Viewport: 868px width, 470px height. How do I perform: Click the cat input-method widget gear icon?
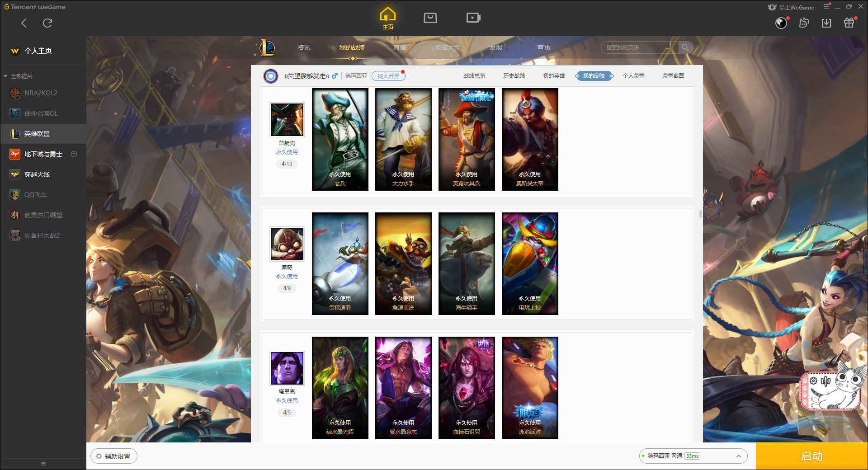(x=813, y=381)
